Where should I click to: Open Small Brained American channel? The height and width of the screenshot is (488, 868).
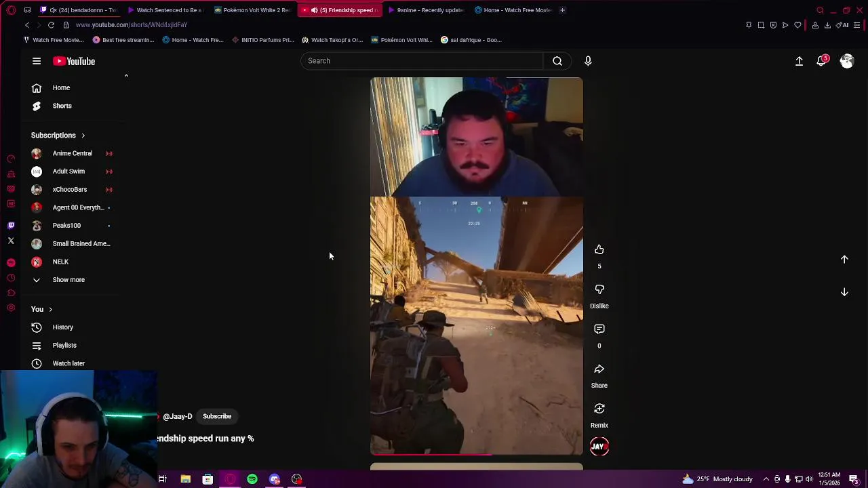click(81, 243)
